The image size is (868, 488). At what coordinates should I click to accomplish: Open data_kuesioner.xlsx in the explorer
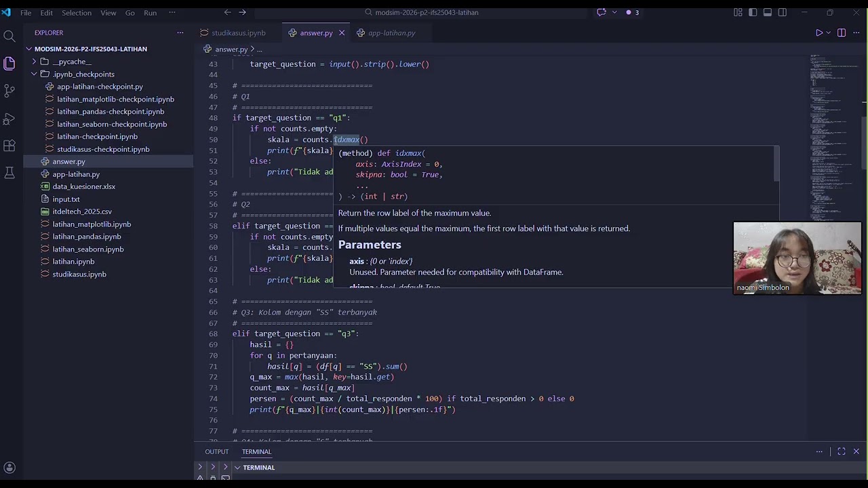click(84, 186)
